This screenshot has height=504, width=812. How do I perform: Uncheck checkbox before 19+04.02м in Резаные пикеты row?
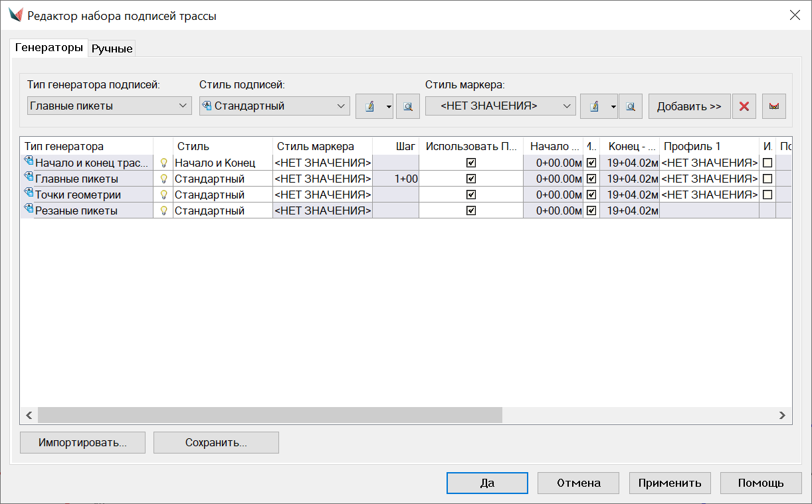point(591,210)
